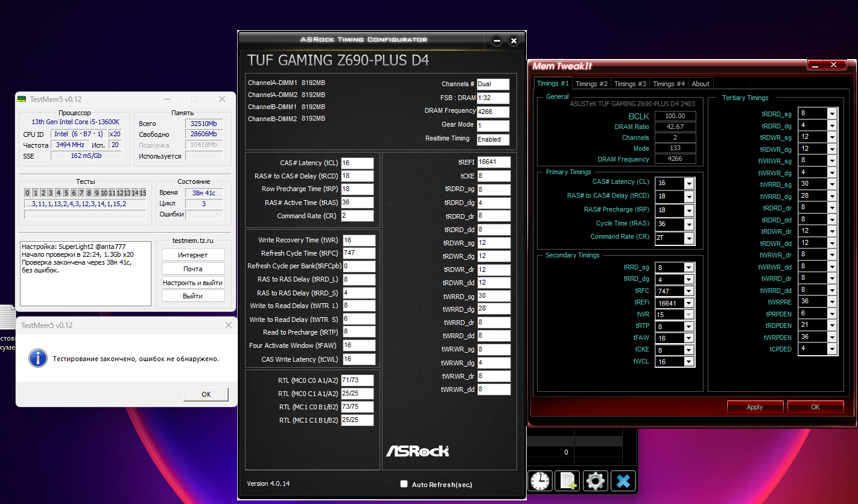Click the Почта button in TestMem5
This screenshot has height=504, width=858.
pos(193,269)
